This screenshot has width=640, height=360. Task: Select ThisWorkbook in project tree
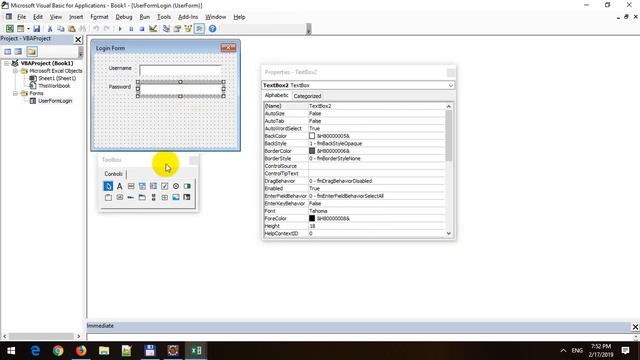tap(54, 86)
